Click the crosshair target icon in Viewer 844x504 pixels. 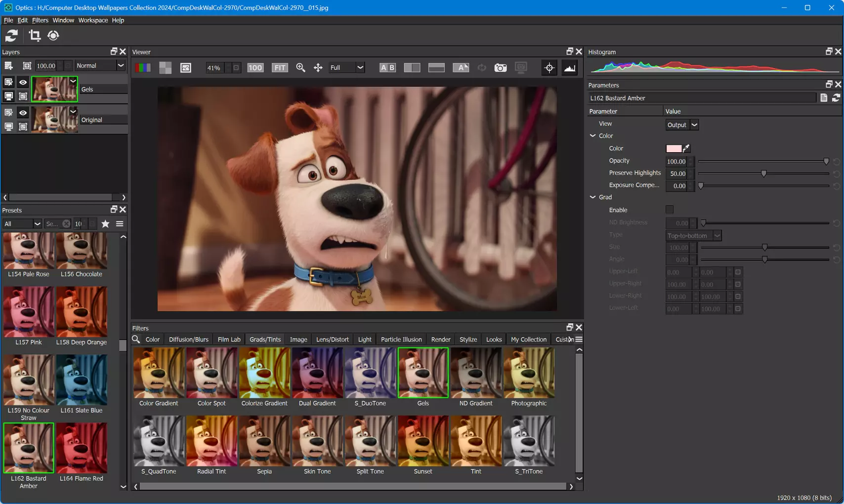549,68
